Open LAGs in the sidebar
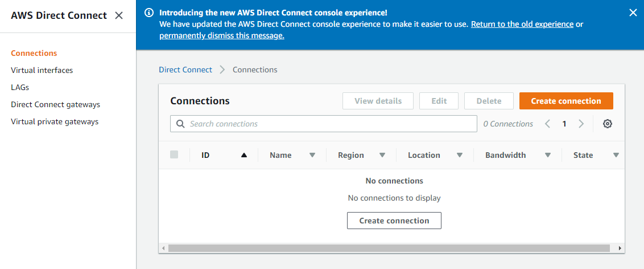644x269 pixels. click(20, 87)
